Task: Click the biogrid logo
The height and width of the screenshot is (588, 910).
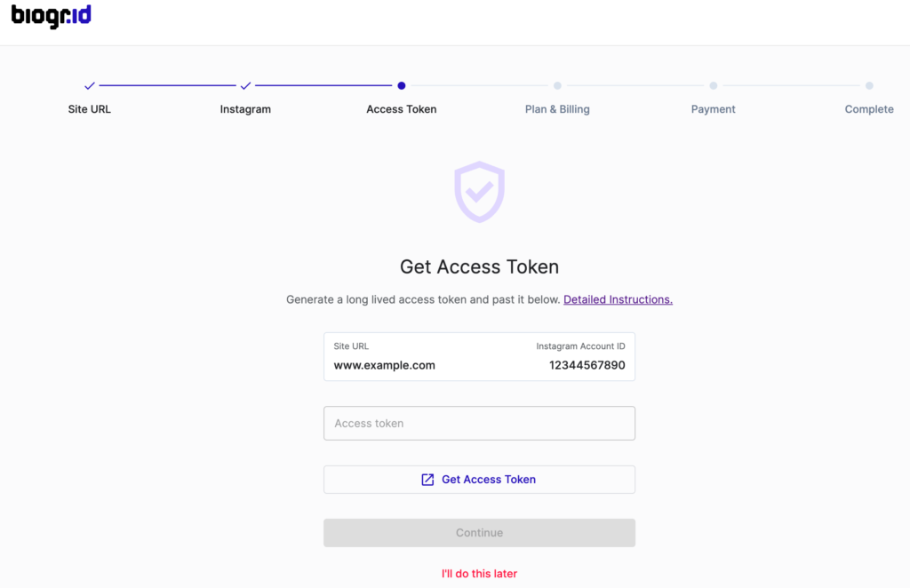Action: click(51, 16)
